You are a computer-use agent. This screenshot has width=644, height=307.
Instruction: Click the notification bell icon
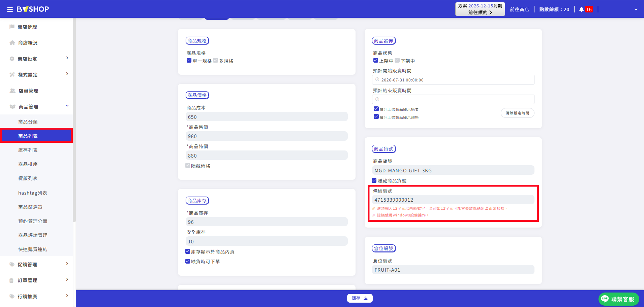(581, 9)
